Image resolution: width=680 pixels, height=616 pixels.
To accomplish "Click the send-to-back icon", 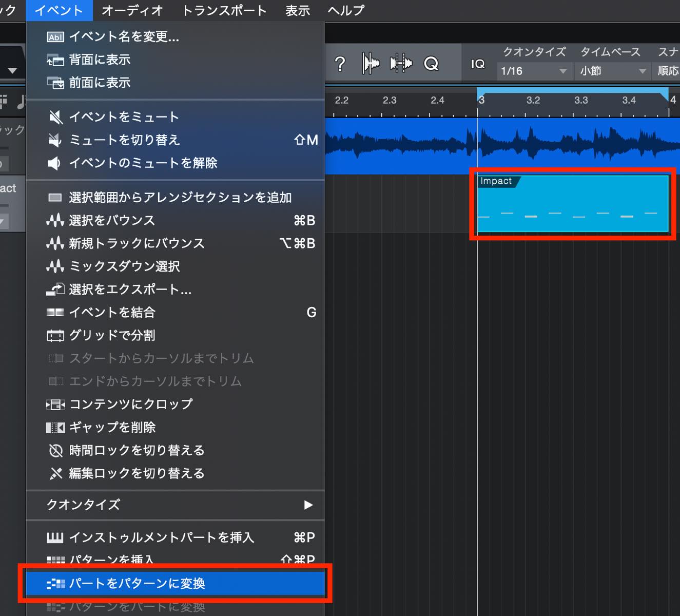I will pyautogui.click(x=55, y=60).
